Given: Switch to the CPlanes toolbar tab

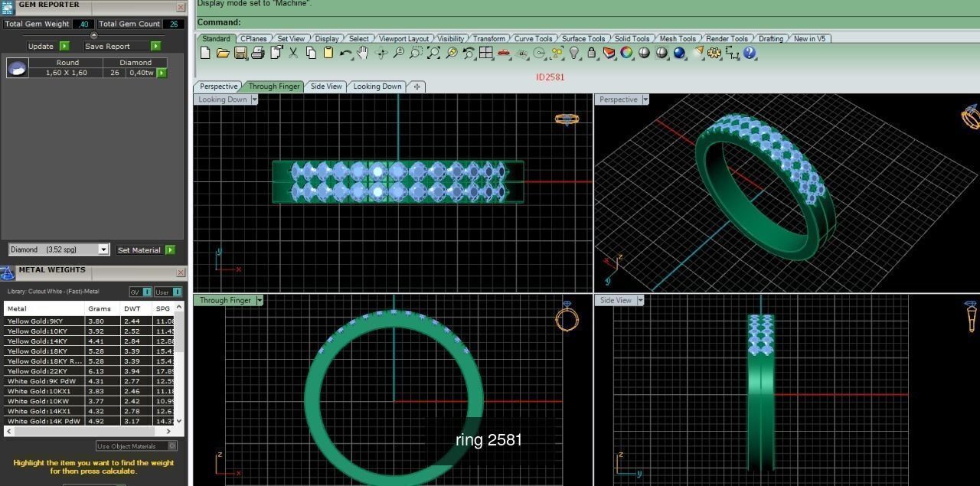Looking at the screenshot, I should (x=253, y=38).
